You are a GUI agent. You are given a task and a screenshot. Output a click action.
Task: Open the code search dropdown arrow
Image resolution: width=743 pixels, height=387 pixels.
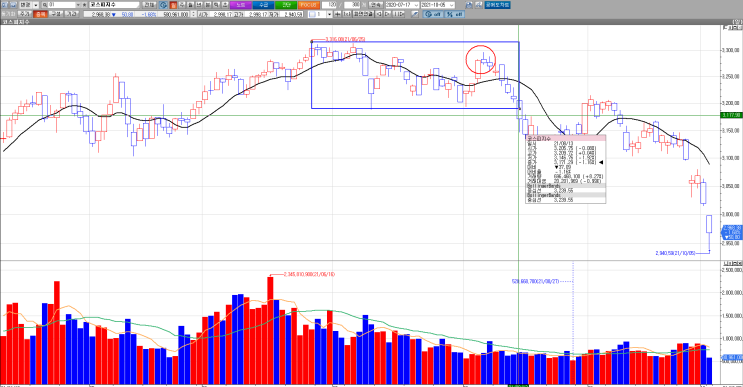(78, 5)
